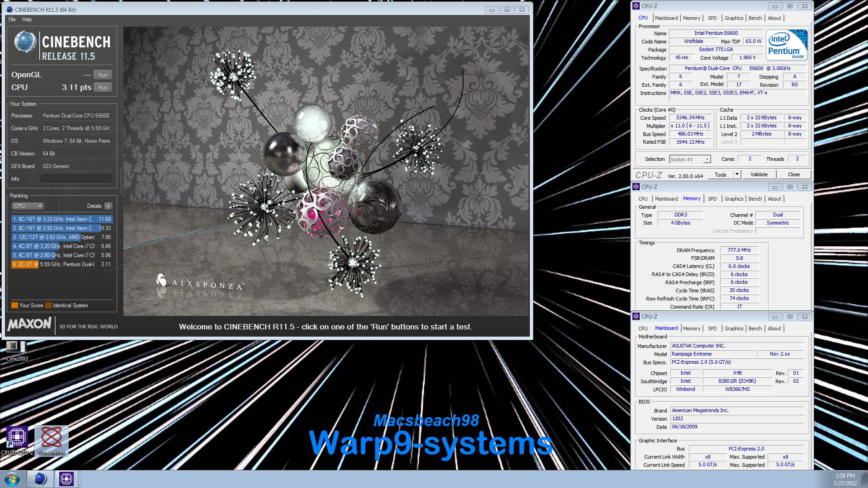Image resolution: width=868 pixels, height=488 pixels.
Task: Click the rendered spheres scene preview
Action: [326, 171]
